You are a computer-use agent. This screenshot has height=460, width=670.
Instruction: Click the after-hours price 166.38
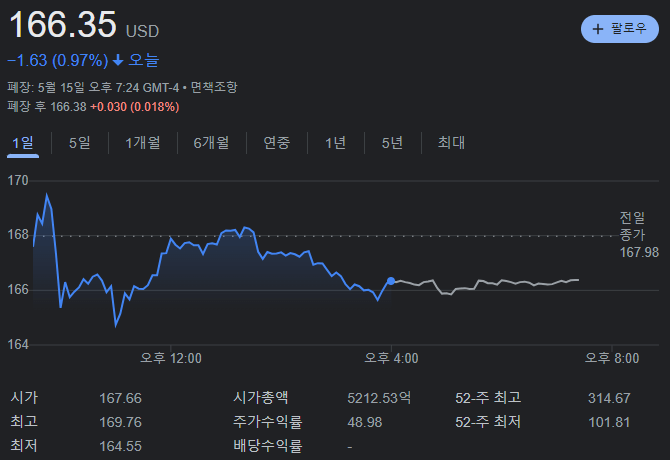pos(68,107)
